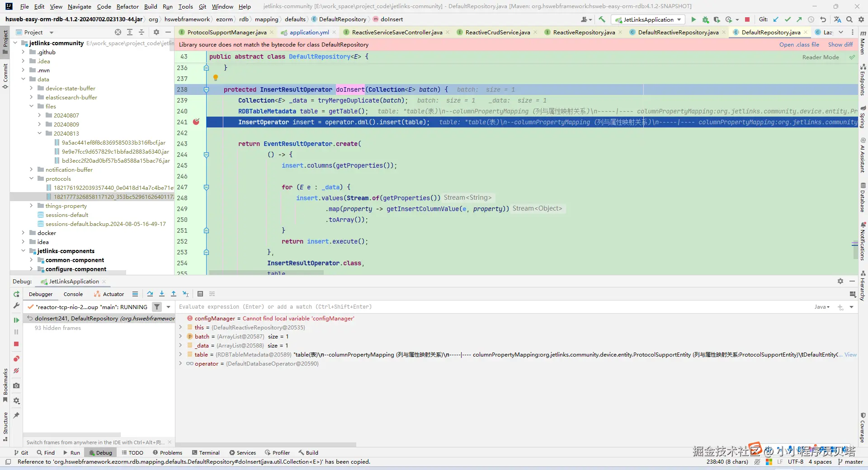Open the Refactor menu
868x470 pixels.
(x=127, y=6)
